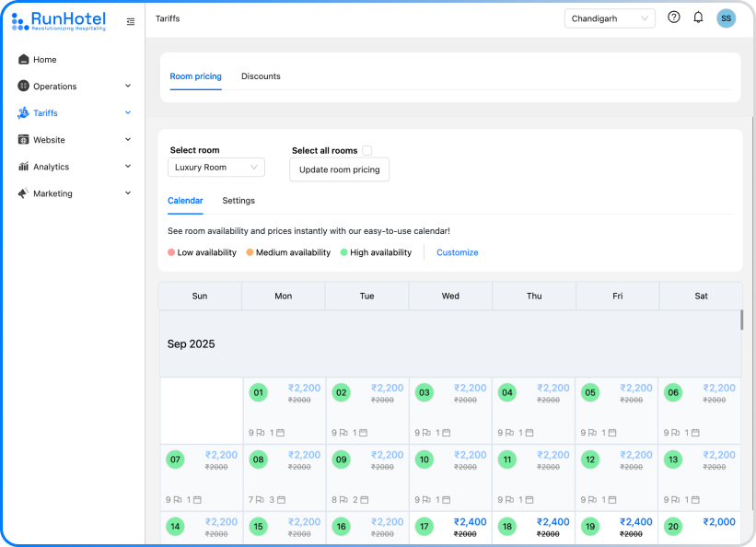
Task: Click struck-through ₹2000 on Sep 19
Action: pyautogui.click(x=631, y=534)
